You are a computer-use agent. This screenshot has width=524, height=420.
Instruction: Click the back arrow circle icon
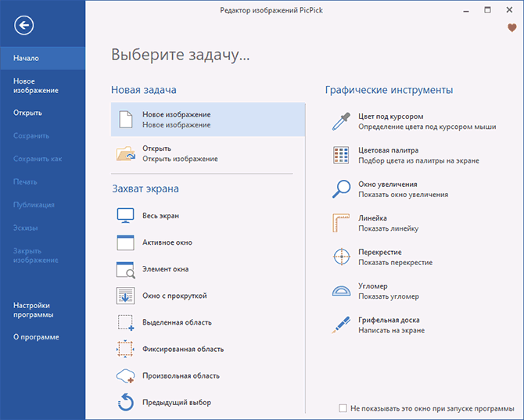pos(23,25)
